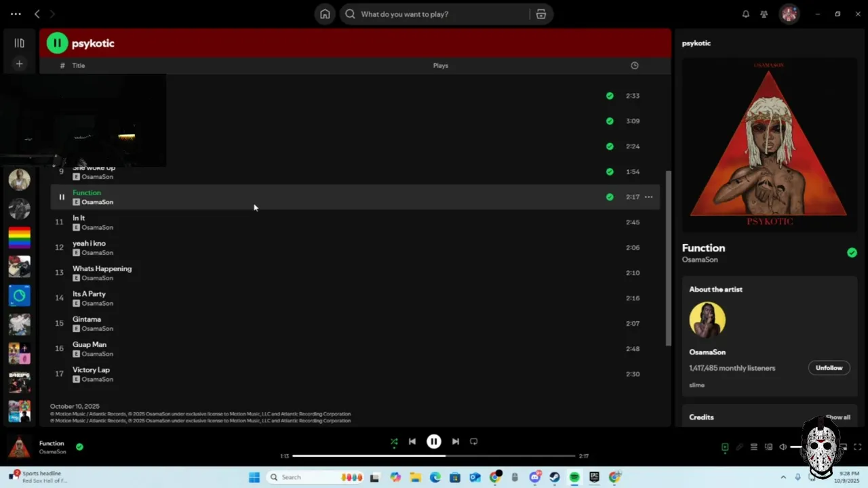Go forward with the right arrow
This screenshot has height=488, width=868.
(52, 14)
